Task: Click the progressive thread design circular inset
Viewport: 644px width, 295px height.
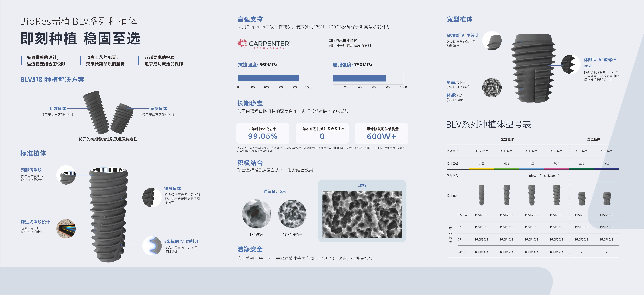Action: click(66, 229)
